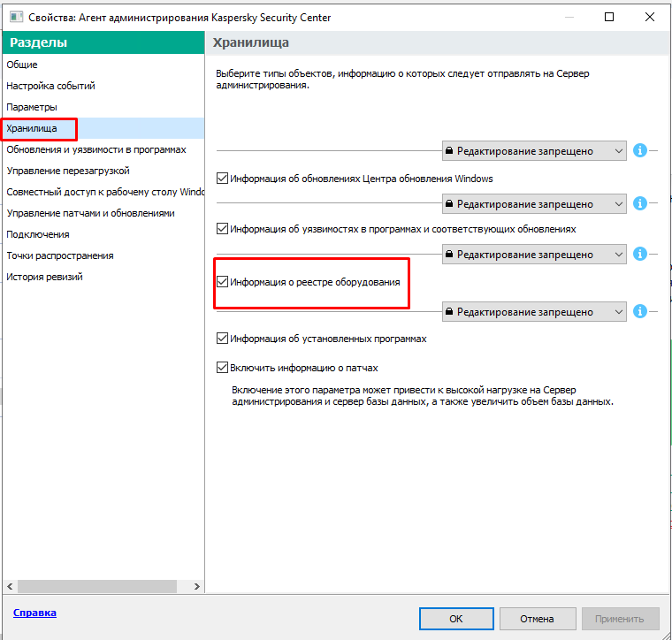This screenshot has width=672, height=640.
Task: Open the 'Общие' section
Action: [x=103, y=65]
